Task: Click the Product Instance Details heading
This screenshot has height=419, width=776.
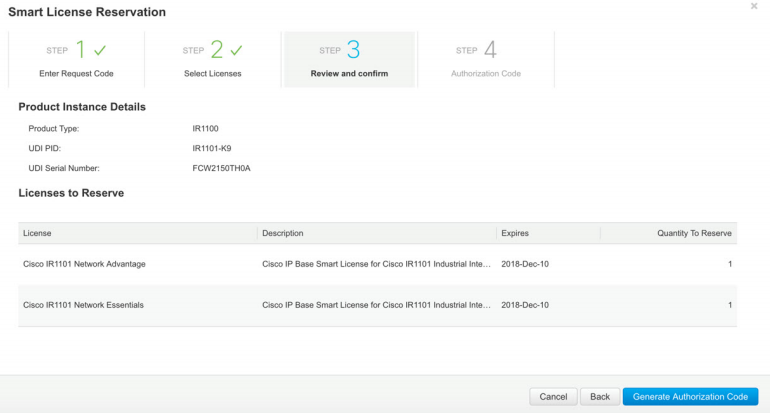Action: coord(82,107)
